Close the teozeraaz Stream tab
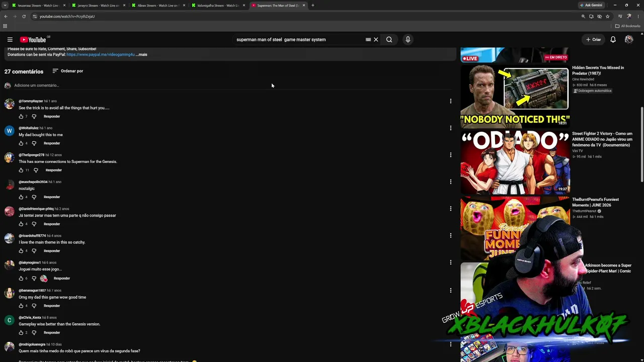The width and height of the screenshot is (644, 362). tap(64, 6)
